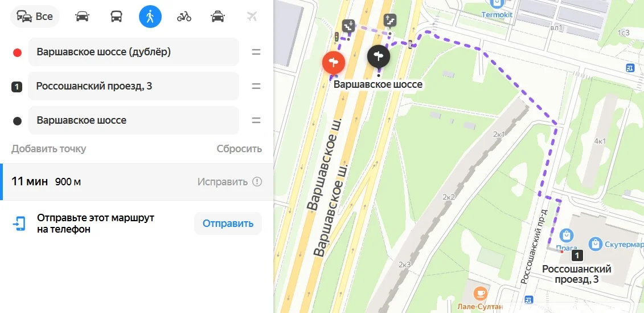
Task: Click the red start marker on the map
Action: coord(334,64)
